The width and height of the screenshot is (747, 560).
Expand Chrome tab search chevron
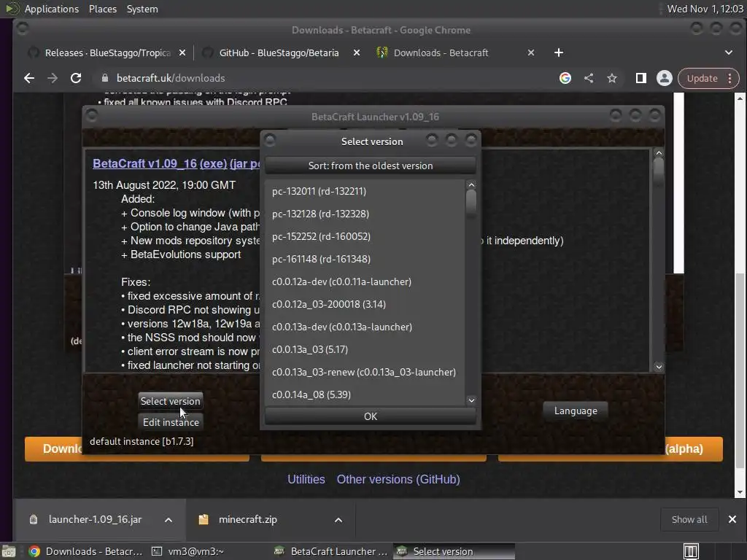(x=729, y=52)
